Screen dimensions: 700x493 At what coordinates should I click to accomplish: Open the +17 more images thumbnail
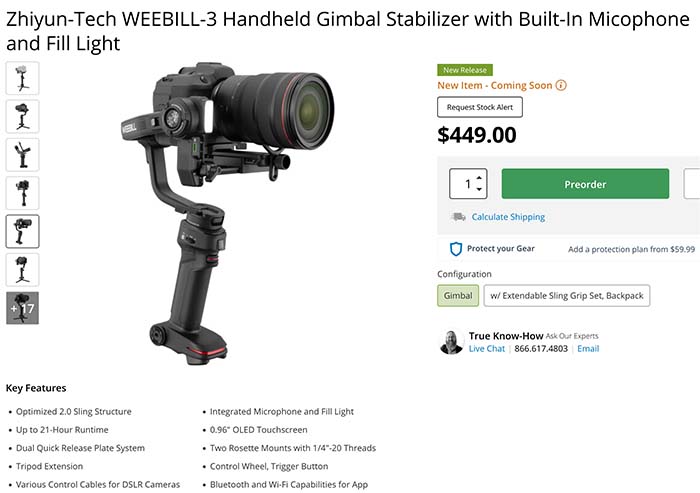tap(22, 308)
